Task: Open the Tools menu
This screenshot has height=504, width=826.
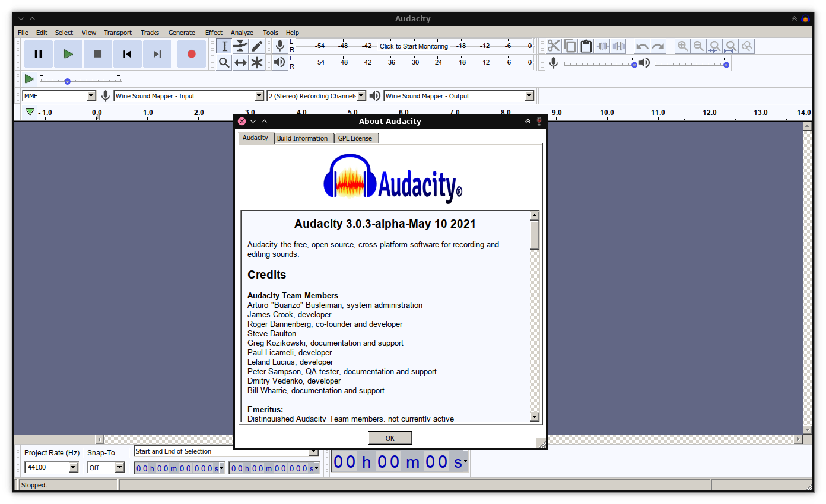Action: click(271, 33)
